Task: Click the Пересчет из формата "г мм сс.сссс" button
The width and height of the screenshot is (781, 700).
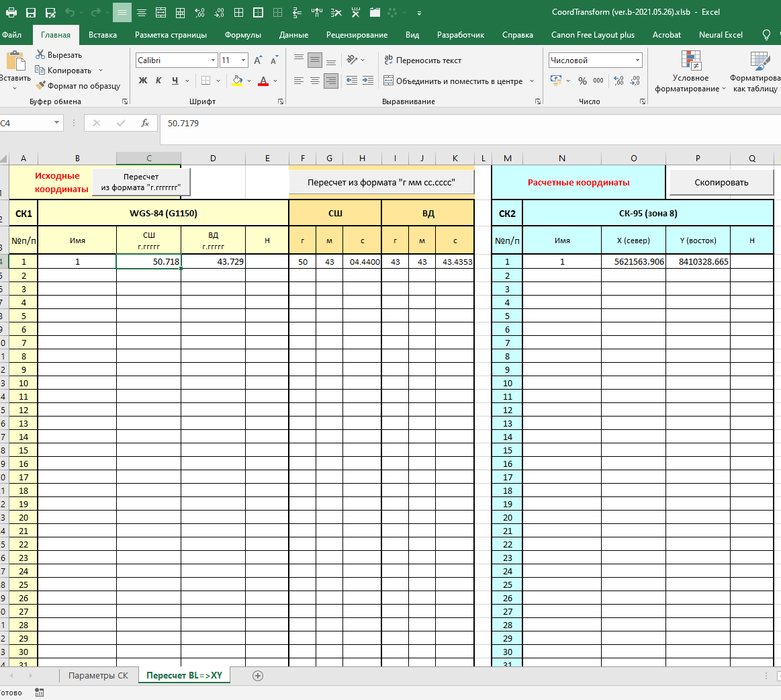Action: (x=381, y=182)
